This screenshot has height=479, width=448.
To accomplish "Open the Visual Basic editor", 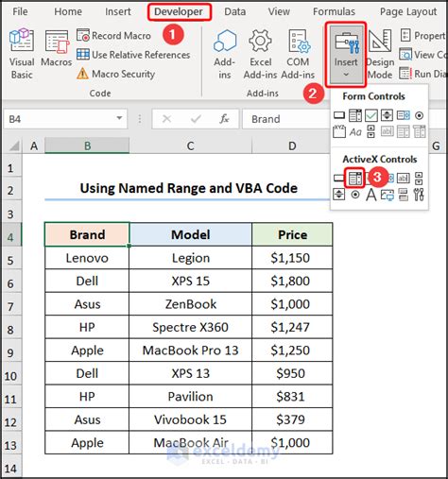I will pos(22,54).
